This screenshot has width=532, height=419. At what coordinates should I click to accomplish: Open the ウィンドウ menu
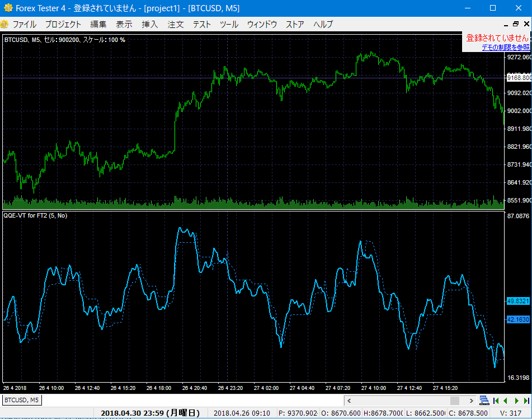(x=262, y=25)
